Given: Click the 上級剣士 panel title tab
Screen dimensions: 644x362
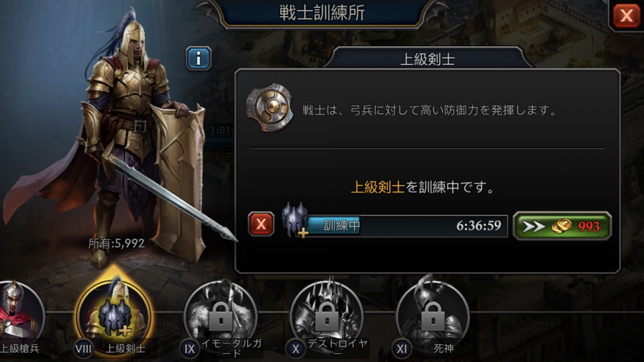Looking at the screenshot, I should 427,59.
